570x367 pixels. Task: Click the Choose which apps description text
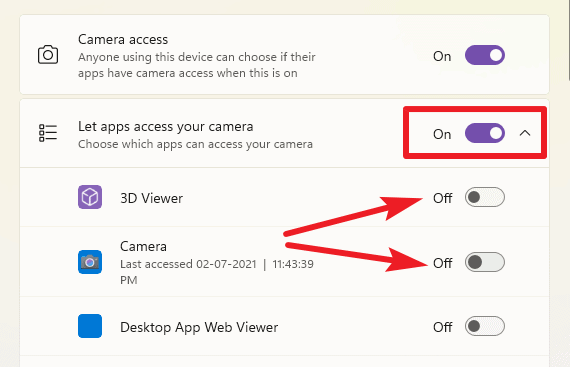(195, 144)
